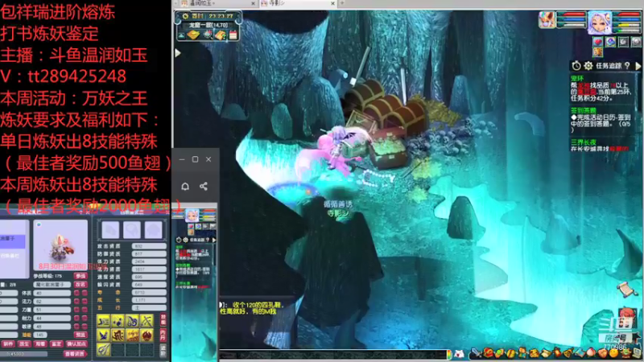644x362 pixels.
Task: Select the crossed-weapons skill icon in first row
Action: coord(147,321)
